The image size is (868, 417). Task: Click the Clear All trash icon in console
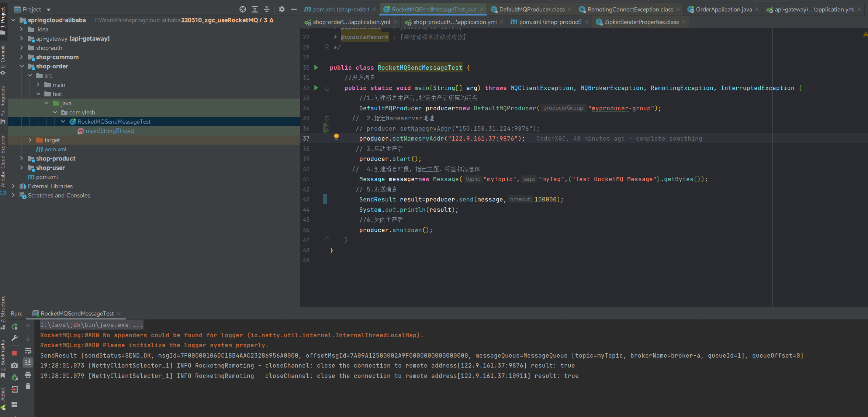[x=28, y=386]
